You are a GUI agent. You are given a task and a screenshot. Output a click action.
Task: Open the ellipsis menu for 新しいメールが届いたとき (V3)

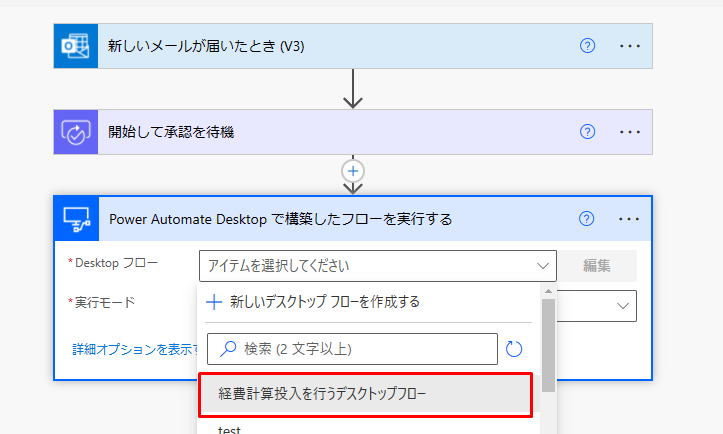pos(629,46)
